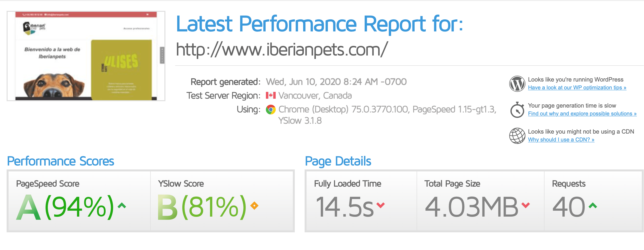This screenshot has height=250, width=644.
Task: Click the Chrome browser icon
Action: coord(271,110)
